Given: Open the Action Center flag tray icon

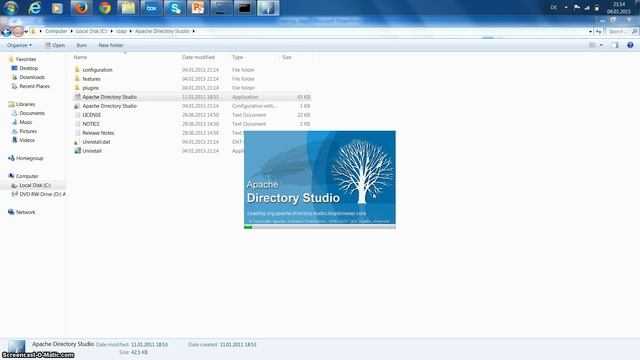Looking at the screenshot, I should pos(577,8).
